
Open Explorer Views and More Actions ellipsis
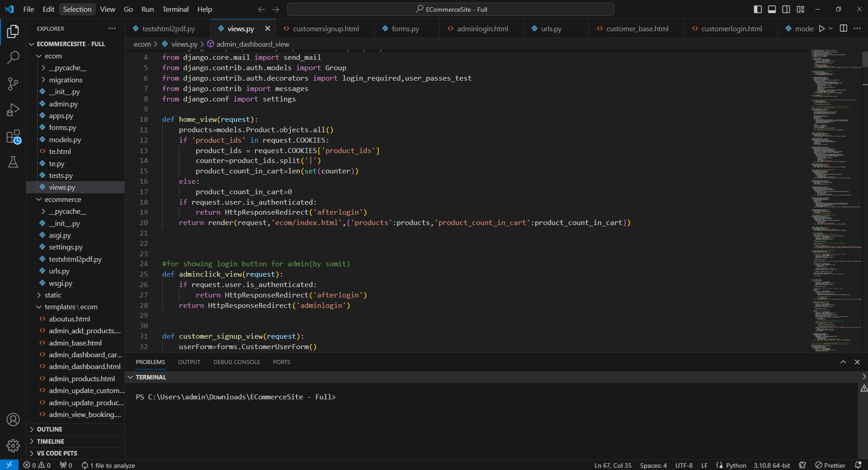point(112,29)
